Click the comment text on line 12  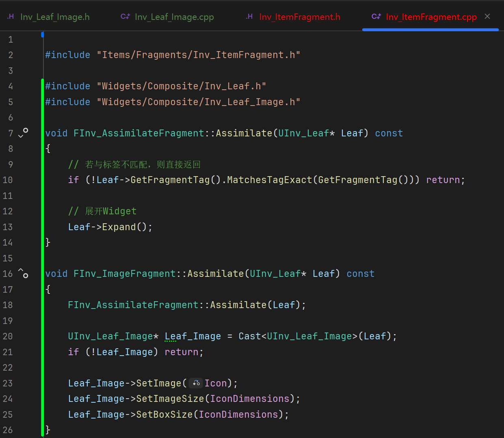click(x=102, y=211)
